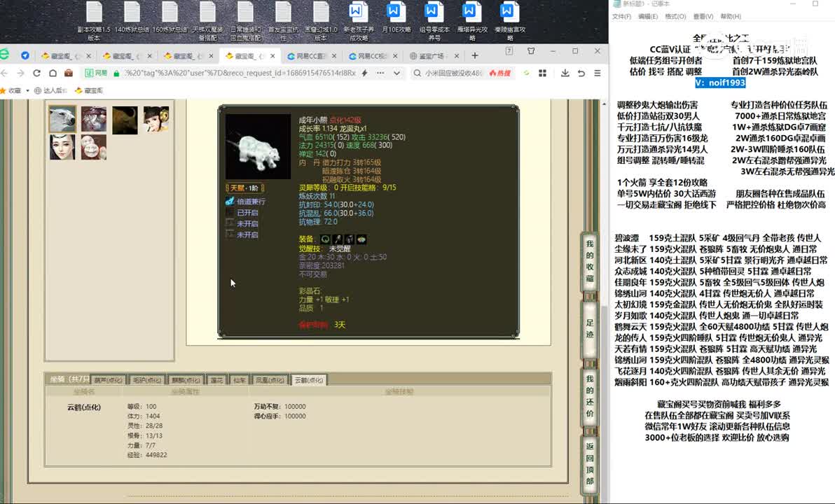Click the browser back arrow
835x504 pixels.
click(x=5, y=73)
